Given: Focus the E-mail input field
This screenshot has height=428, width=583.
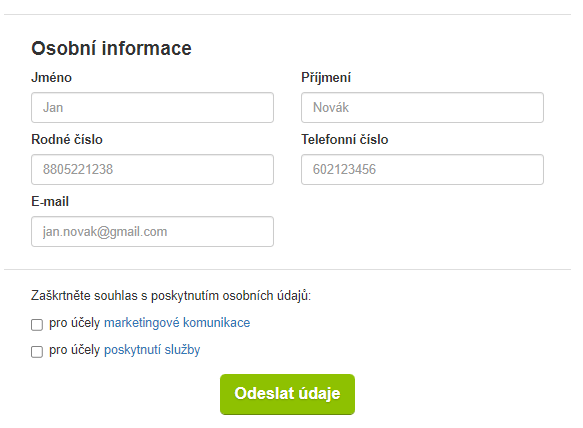Looking at the screenshot, I should (152, 232).
